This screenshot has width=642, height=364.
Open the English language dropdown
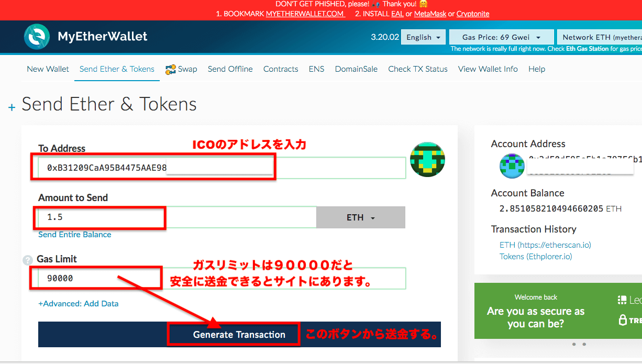tap(423, 37)
